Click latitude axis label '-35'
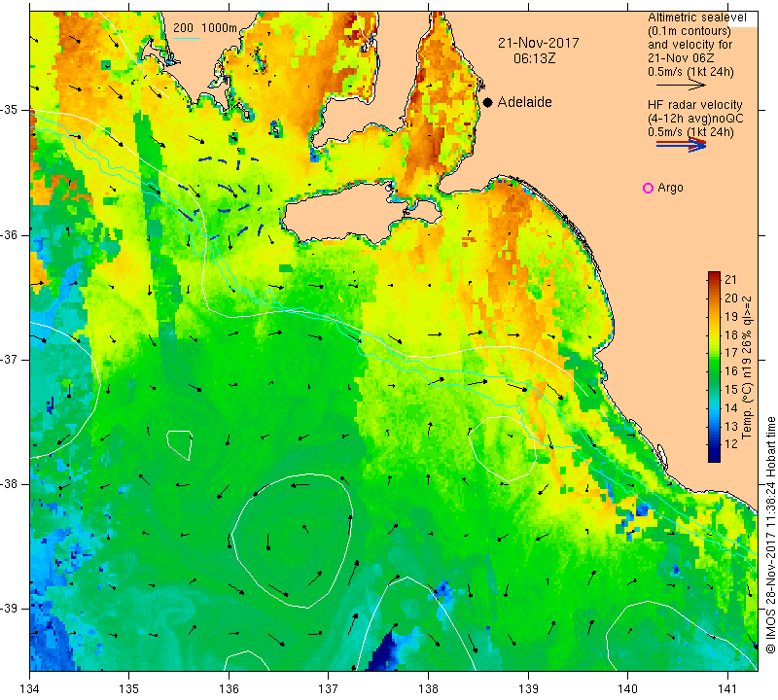The width and height of the screenshot is (778, 700). tap(10, 110)
